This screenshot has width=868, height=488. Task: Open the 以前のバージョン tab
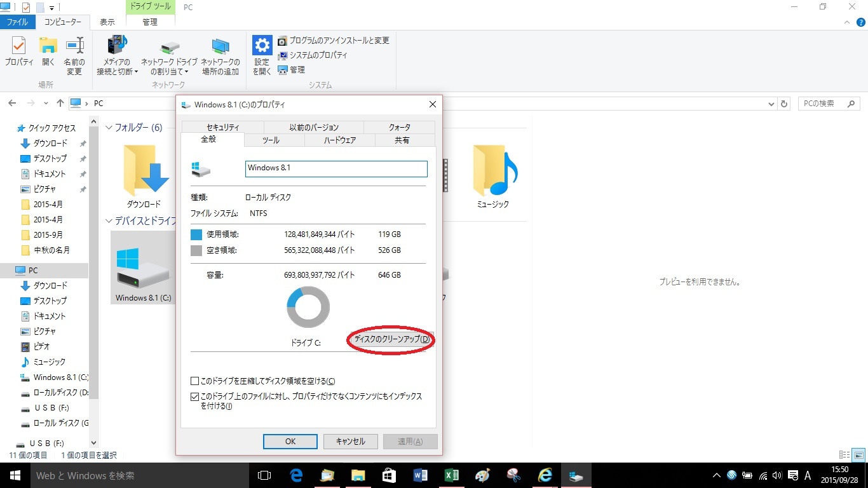tap(314, 127)
